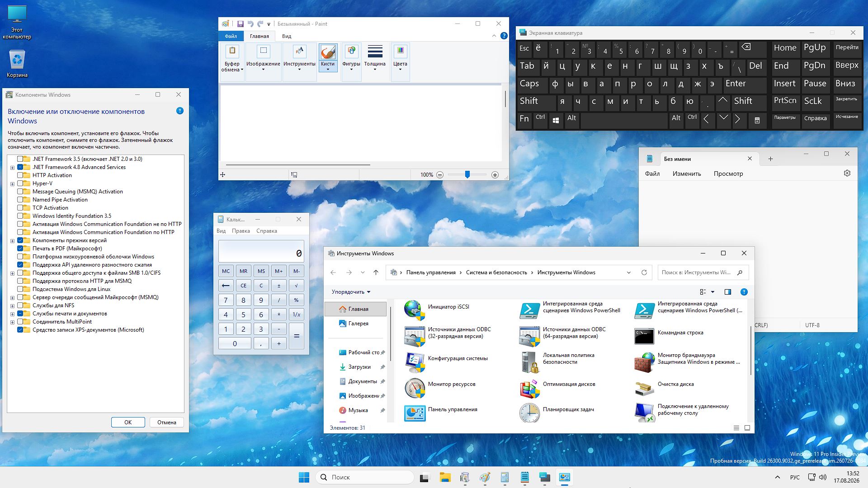
Task: Click the Undo arrow in Paint's title bar
Action: tap(250, 24)
